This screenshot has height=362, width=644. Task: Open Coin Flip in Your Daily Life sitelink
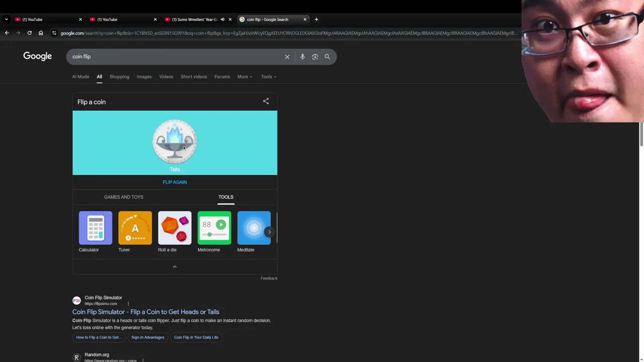coord(196,337)
